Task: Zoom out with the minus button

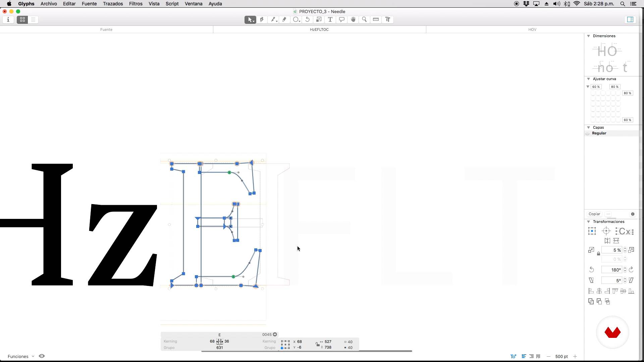Action: point(548,356)
